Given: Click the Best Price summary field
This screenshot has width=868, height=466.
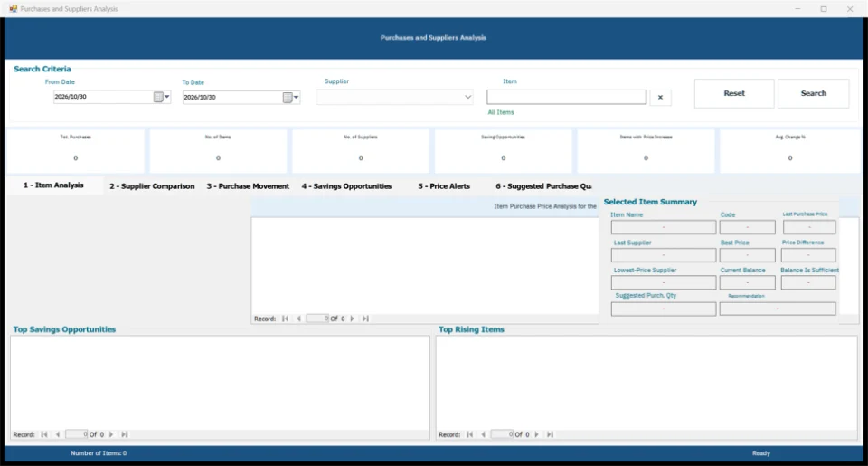Looking at the screenshot, I should click(748, 255).
